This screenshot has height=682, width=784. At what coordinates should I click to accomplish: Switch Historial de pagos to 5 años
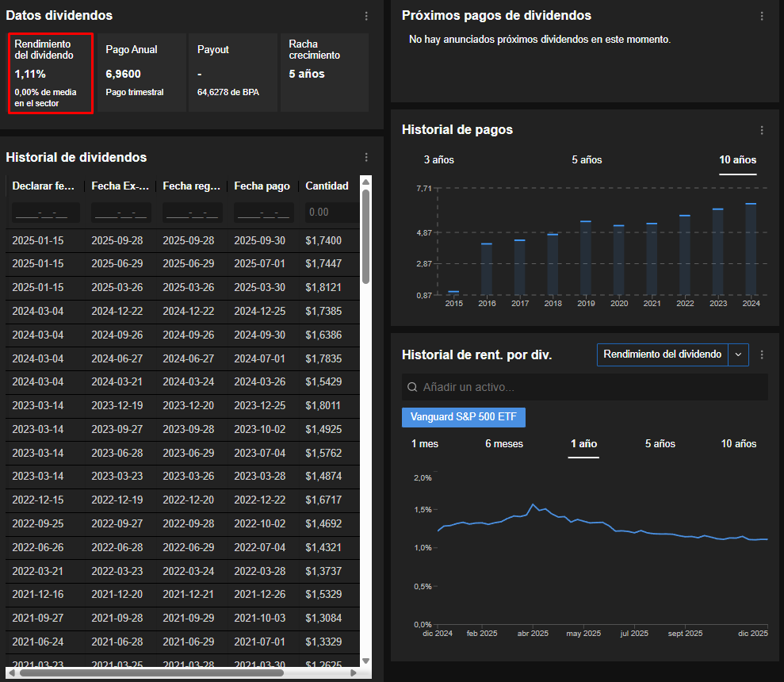click(587, 160)
